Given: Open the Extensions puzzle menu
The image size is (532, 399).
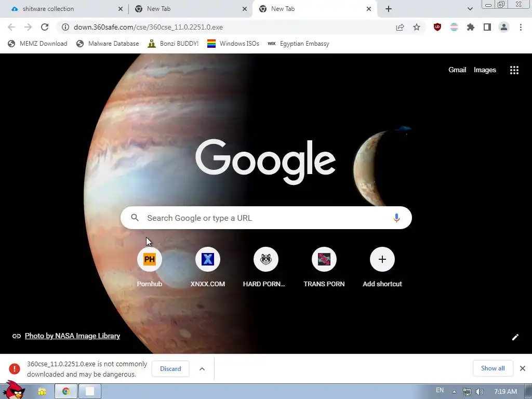Looking at the screenshot, I should pyautogui.click(x=471, y=27).
